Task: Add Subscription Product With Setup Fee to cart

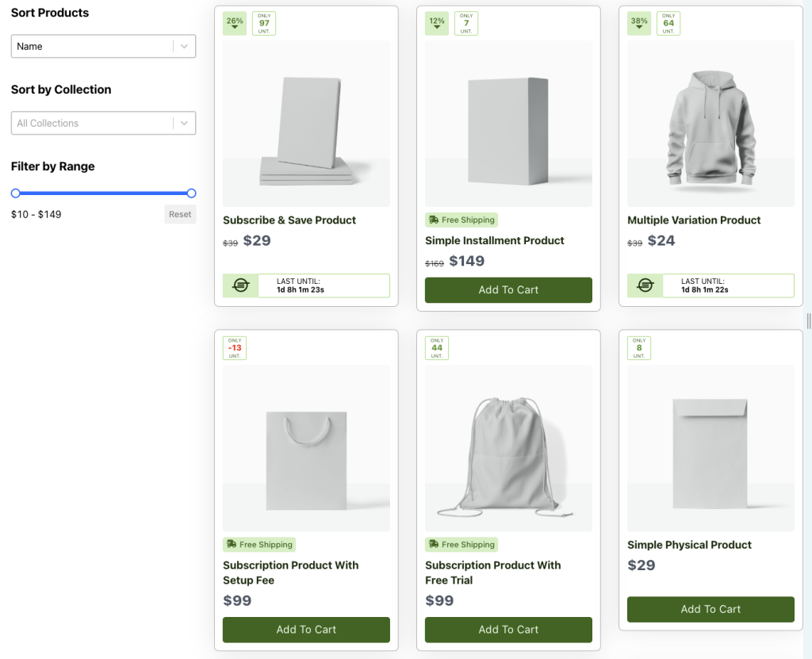Action: (306, 630)
